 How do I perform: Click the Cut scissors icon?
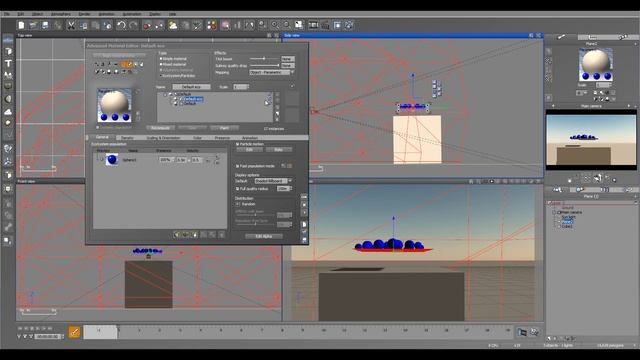(x=71, y=25)
